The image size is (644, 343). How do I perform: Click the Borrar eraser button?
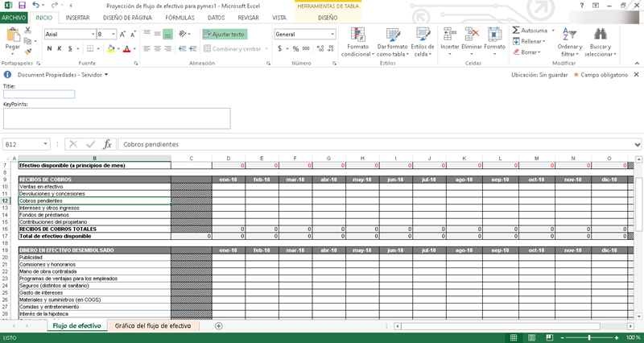tap(527, 52)
